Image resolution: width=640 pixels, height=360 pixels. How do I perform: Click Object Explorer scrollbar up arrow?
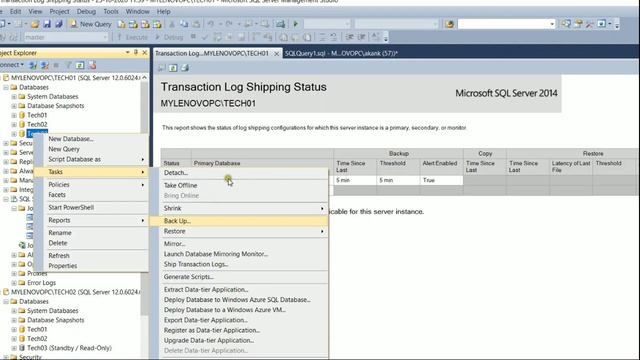click(144, 77)
